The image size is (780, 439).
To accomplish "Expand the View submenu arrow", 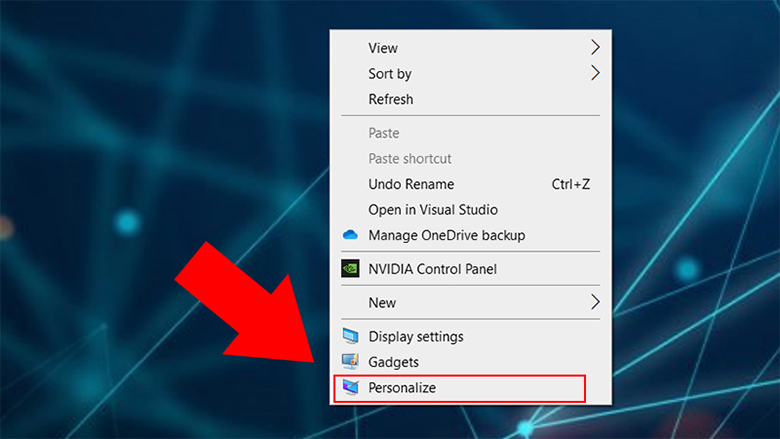I will [595, 47].
